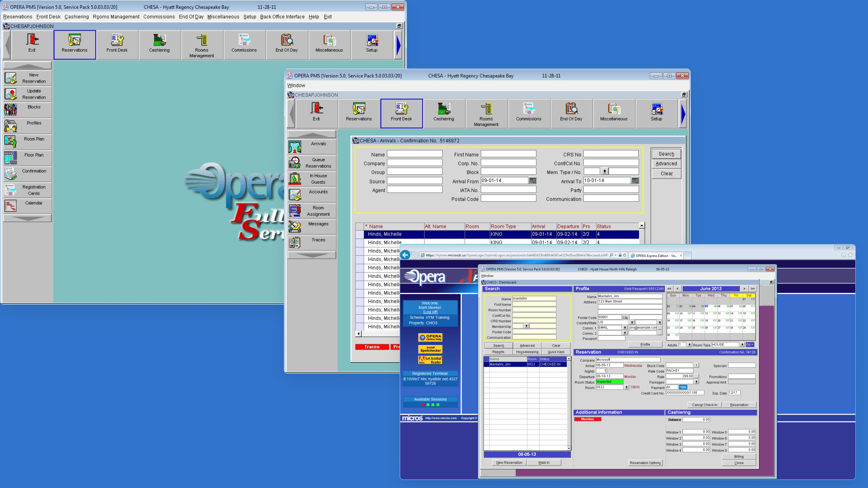This screenshot has width=868, height=488.
Task: Expand the Comm. 1 EMAIL dropdown
Action: click(625, 328)
